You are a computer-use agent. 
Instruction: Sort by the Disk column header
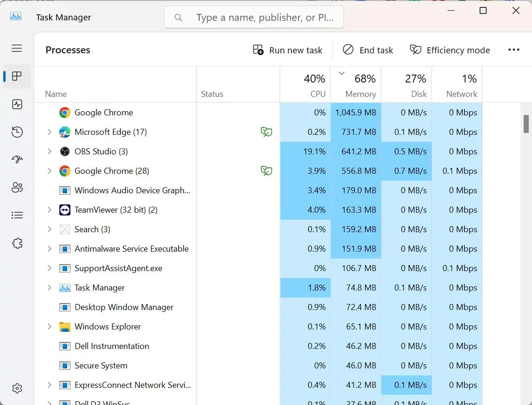click(406, 85)
